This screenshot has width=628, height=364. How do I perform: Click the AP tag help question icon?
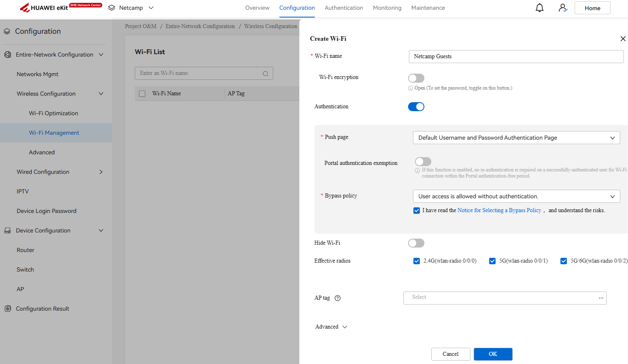pyautogui.click(x=338, y=298)
